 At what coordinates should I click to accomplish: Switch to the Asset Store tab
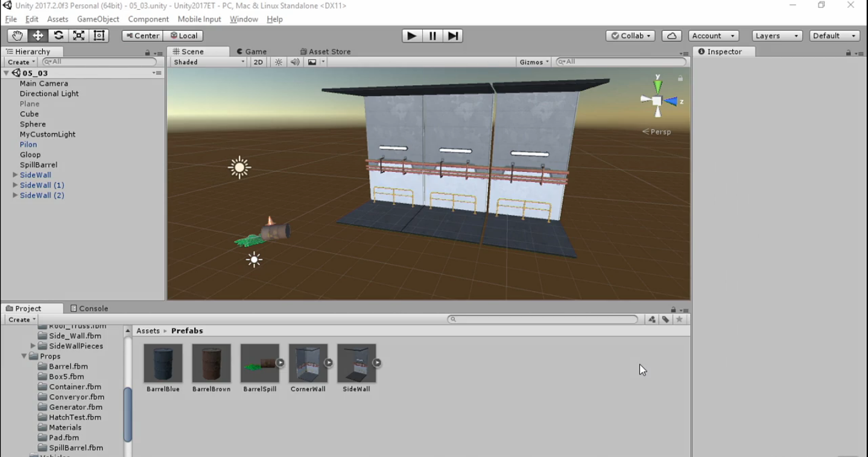(x=326, y=52)
